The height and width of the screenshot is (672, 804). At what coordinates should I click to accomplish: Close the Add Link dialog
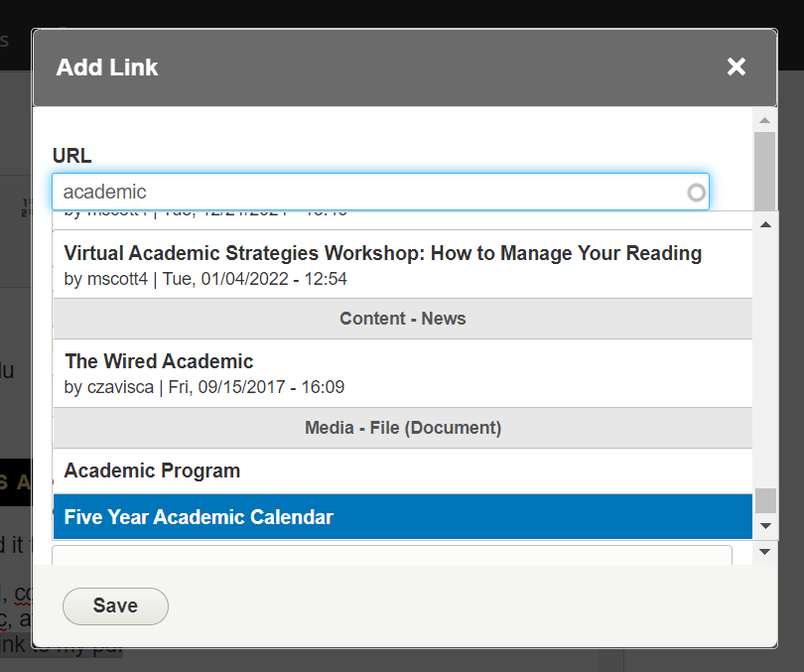coord(736,67)
